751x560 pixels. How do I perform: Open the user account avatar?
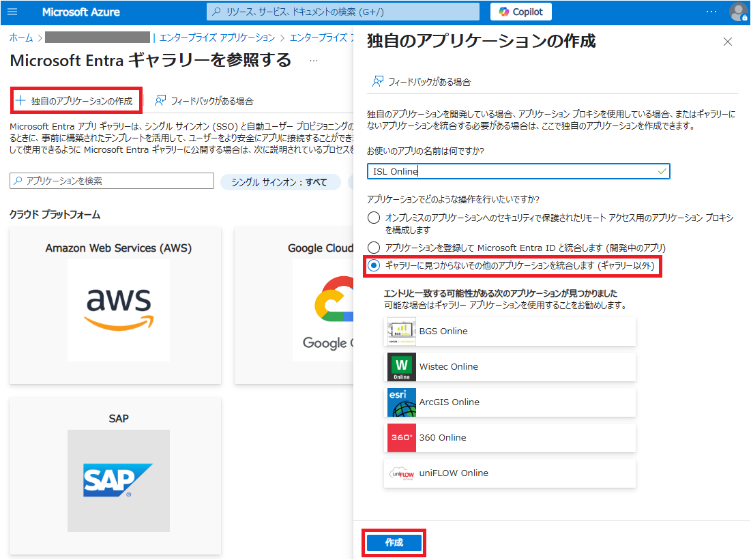(x=738, y=12)
